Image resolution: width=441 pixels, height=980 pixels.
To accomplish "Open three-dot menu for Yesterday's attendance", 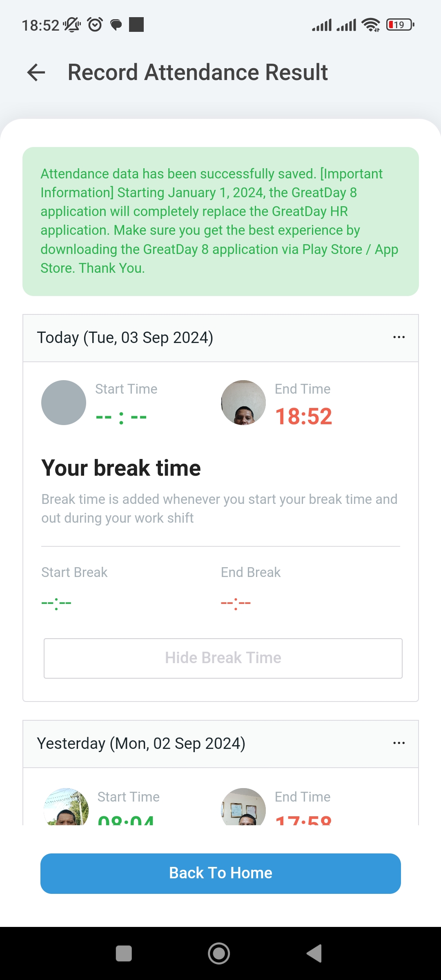I will tap(399, 743).
